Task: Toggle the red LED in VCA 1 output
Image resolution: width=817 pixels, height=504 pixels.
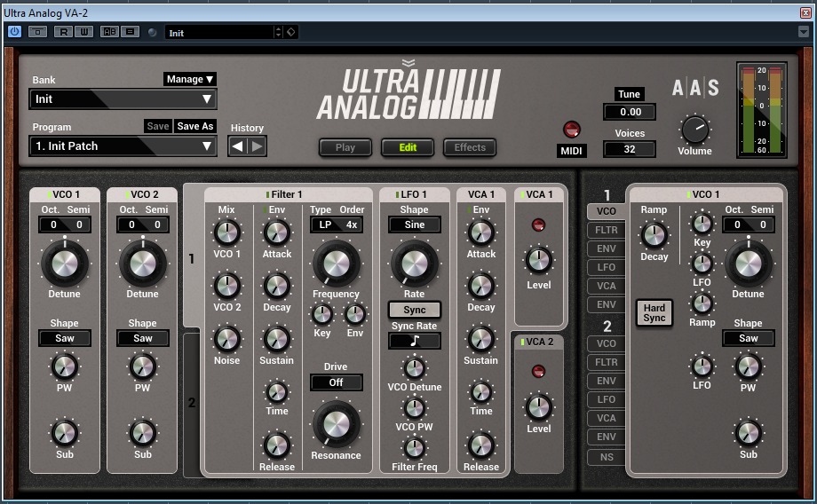Action: pyautogui.click(x=538, y=224)
